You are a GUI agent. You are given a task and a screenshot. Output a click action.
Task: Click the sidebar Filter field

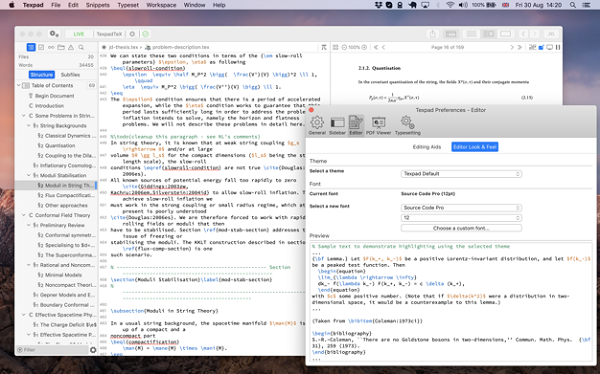[x=52, y=350]
